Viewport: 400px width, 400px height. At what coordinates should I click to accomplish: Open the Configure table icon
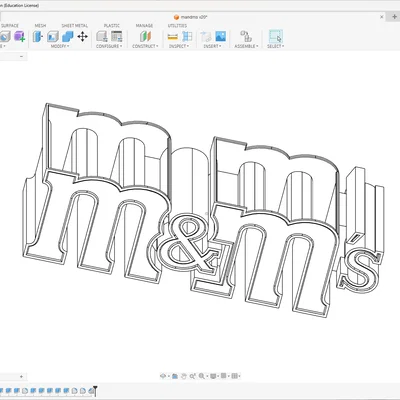coord(116,36)
